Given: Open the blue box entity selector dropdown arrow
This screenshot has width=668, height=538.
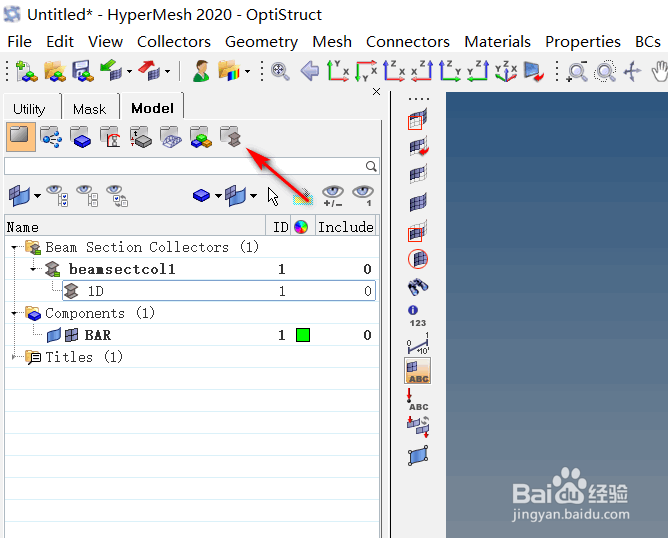Looking at the screenshot, I should pyautogui.click(x=218, y=196).
